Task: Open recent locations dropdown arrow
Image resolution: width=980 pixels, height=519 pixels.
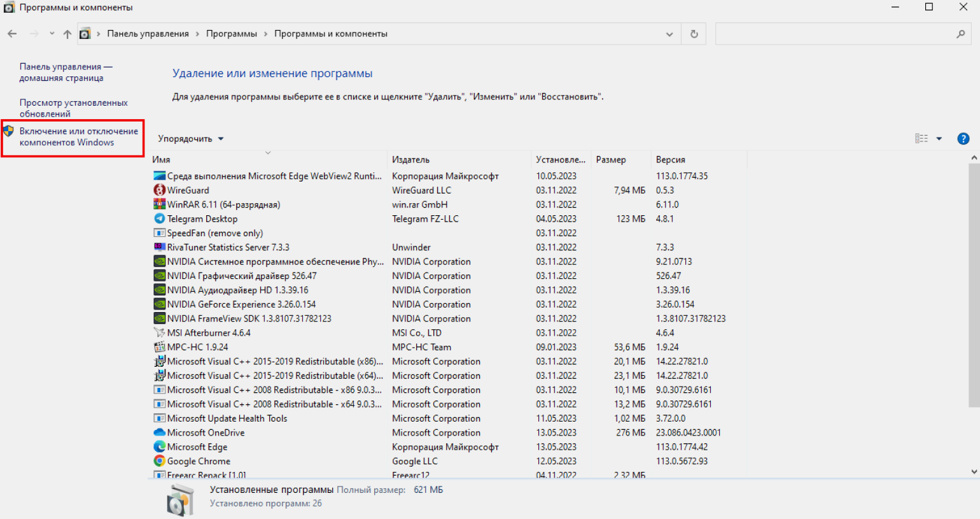Action: point(52,34)
